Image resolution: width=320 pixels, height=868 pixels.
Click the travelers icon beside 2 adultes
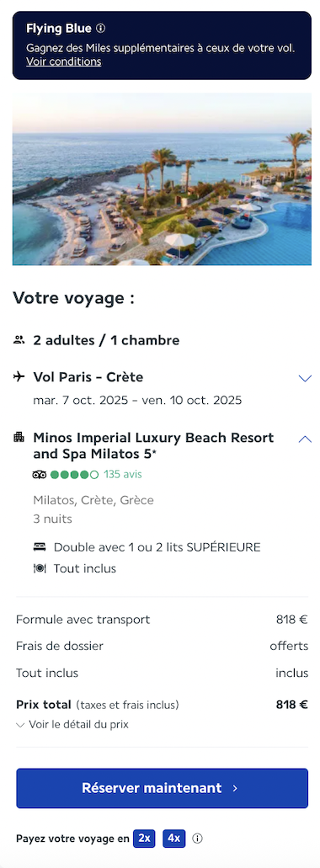pos(19,340)
